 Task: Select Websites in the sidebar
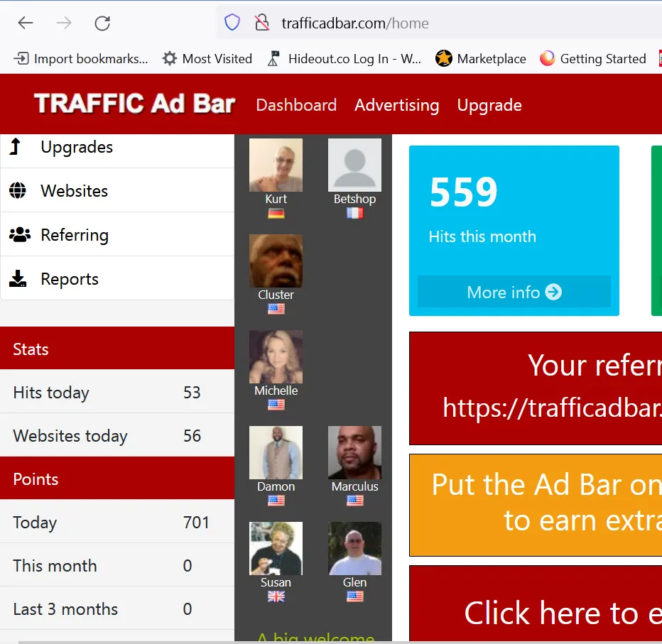(117, 191)
